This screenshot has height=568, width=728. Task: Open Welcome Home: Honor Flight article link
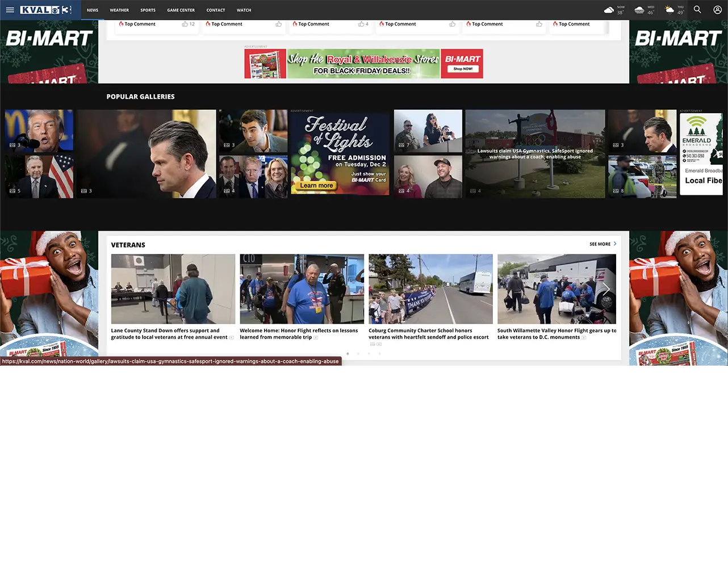[x=299, y=334]
